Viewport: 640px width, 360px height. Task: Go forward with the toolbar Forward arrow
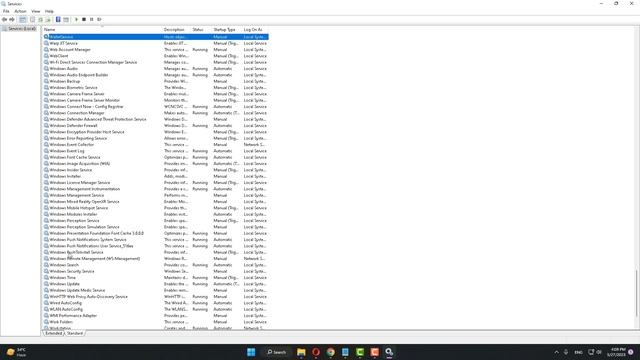coord(12,20)
